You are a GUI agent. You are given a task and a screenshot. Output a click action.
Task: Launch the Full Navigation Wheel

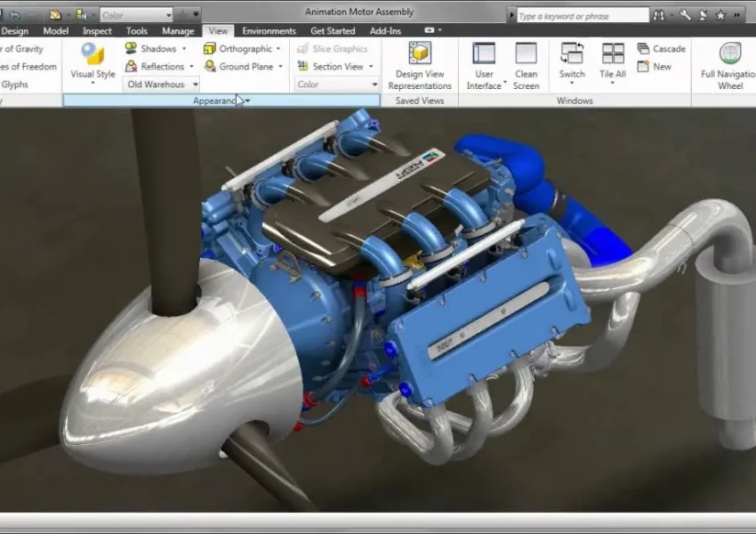730,66
